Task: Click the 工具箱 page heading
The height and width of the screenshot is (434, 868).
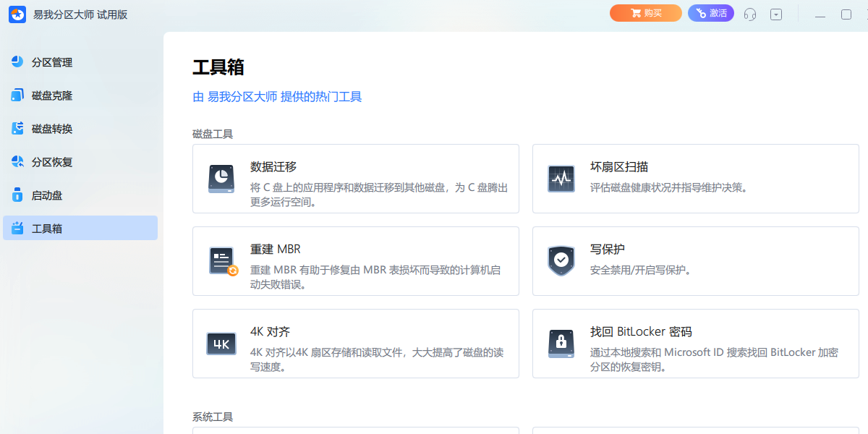Action: pos(218,67)
